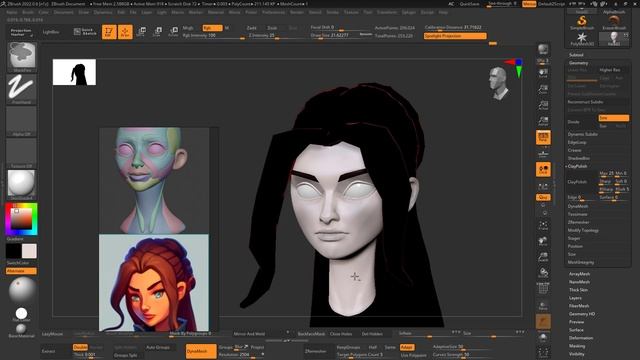The height and width of the screenshot is (360, 640).
Task: Click the Frame mesh icon
Action: pyautogui.click(x=543, y=225)
